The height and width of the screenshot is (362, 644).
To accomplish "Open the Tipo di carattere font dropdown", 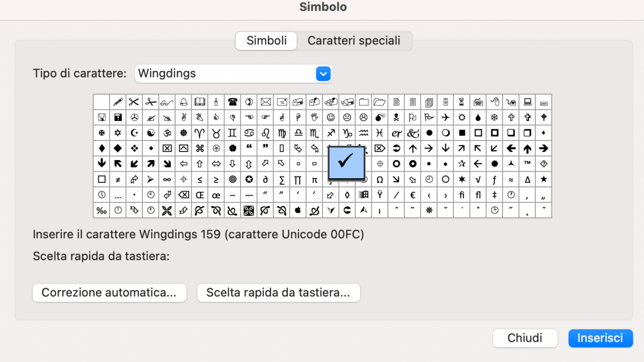I will click(233, 74).
